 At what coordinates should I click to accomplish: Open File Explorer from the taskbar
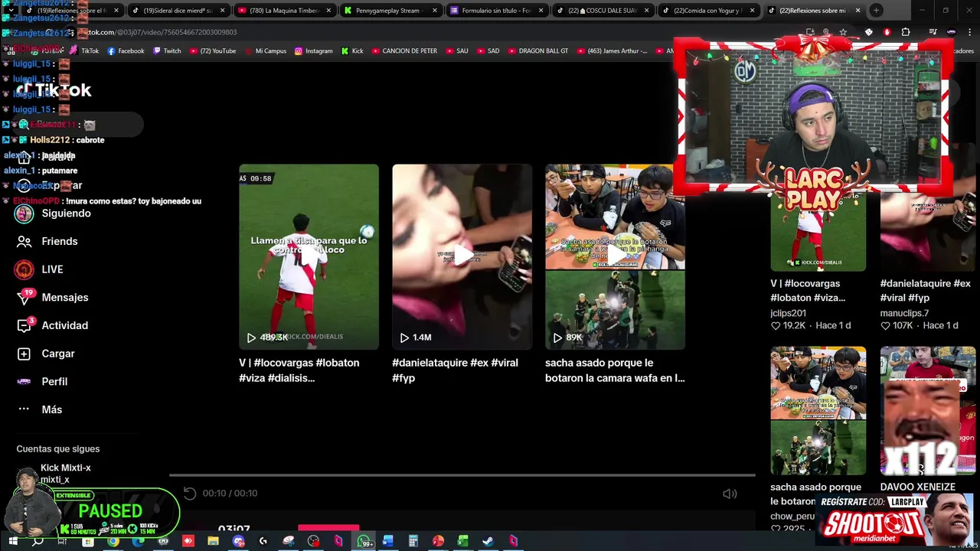coord(213,541)
